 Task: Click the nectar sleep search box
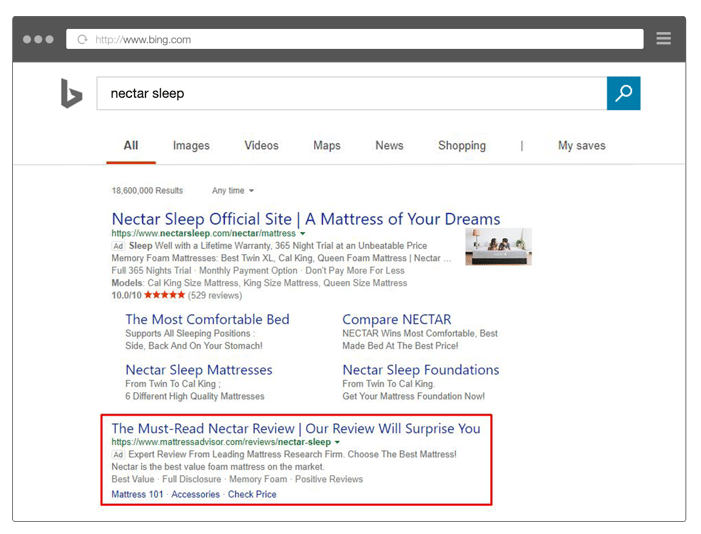(x=352, y=93)
